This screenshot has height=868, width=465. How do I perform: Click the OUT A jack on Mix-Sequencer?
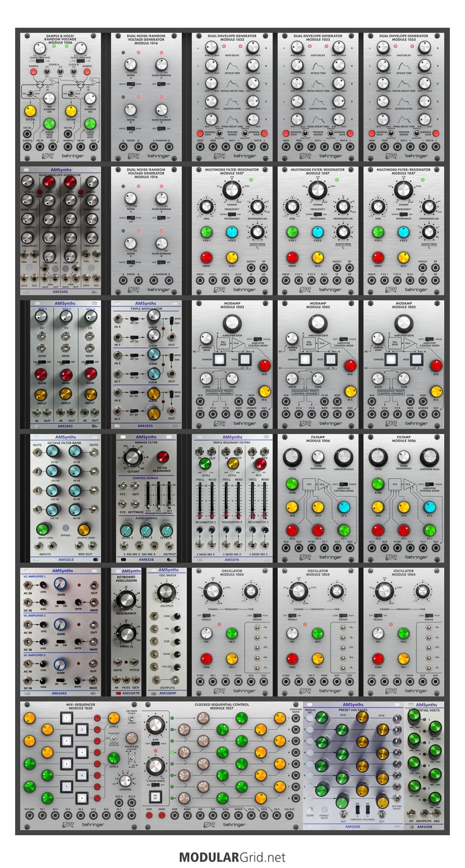119,802
